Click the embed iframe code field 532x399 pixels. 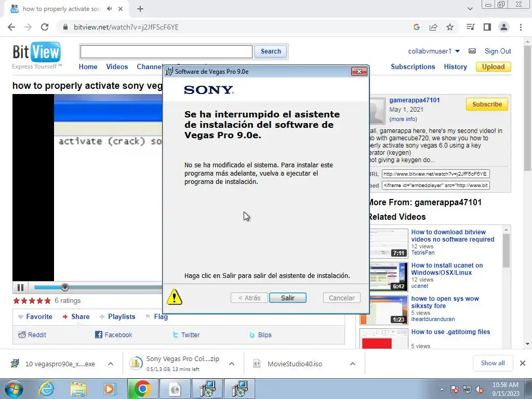(x=436, y=185)
